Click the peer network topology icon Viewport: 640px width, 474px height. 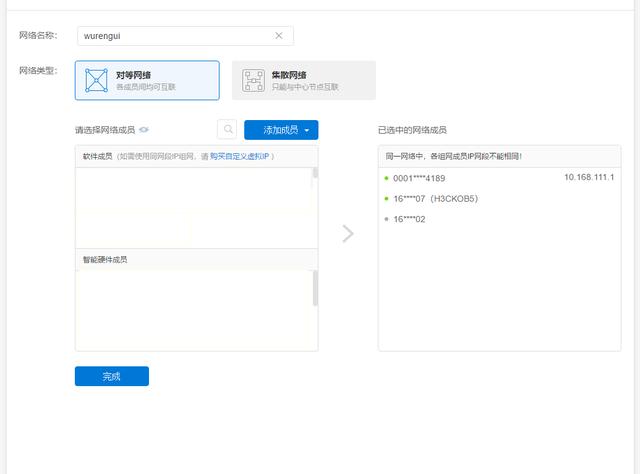pos(95,80)
